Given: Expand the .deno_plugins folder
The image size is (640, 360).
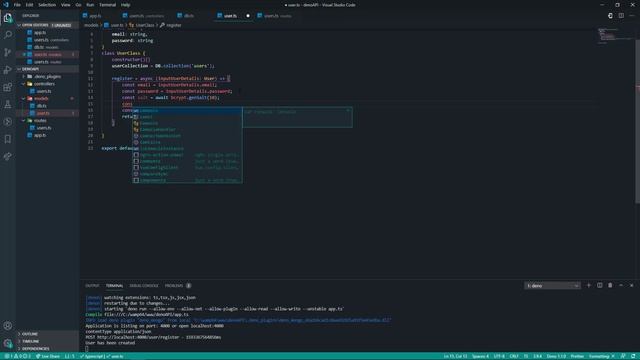Looking at the screenshot, I should [47, 76].
